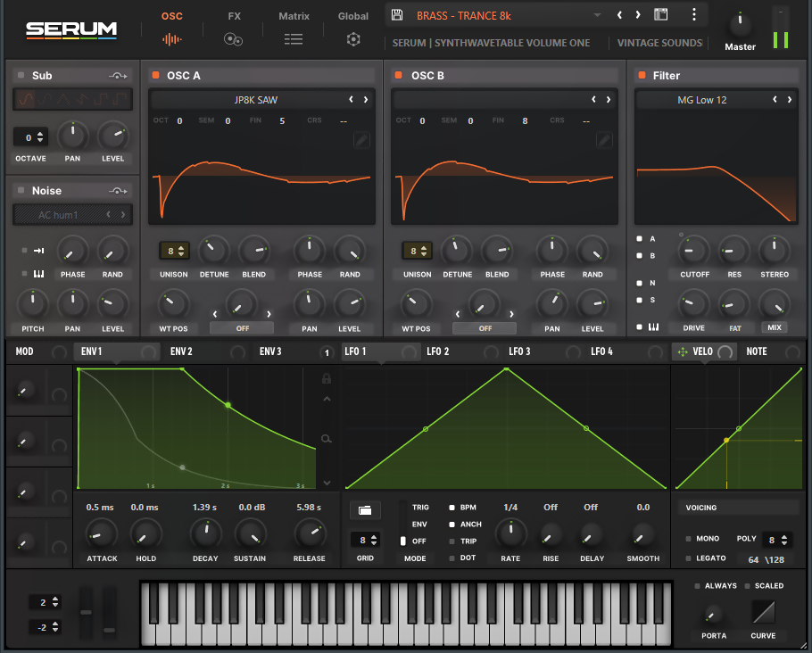Viewport: 812px width, 653px height.
Task: Enable the MONO voicing checkbox
Action: coord(688,539)
